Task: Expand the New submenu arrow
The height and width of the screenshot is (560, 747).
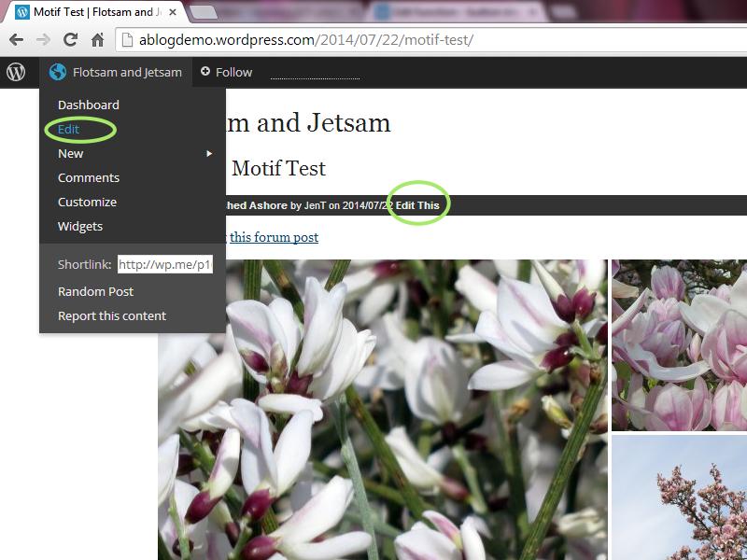Action: pos(210,153)
